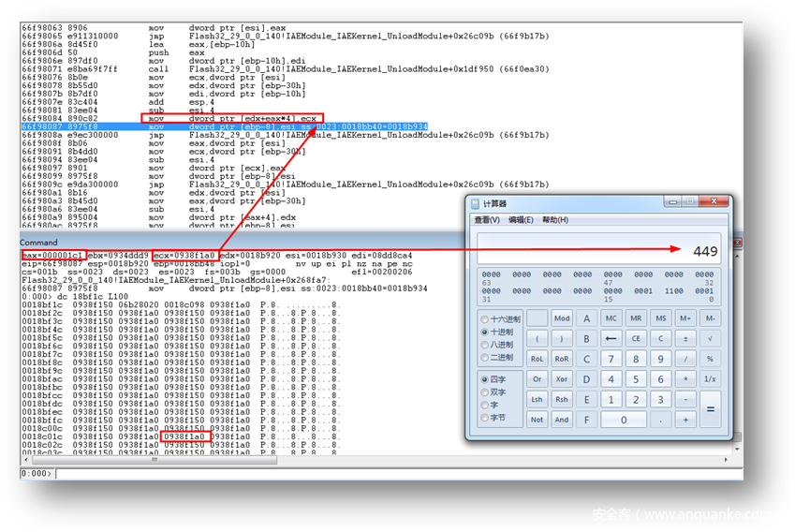Open the 帮助(H) menu
The image size is (795, 532).
(x=555, y=220)
